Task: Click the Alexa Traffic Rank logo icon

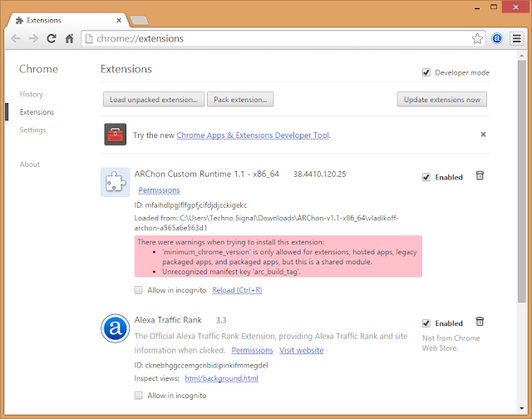Action: pyautogui.click(x=115, y=328)
